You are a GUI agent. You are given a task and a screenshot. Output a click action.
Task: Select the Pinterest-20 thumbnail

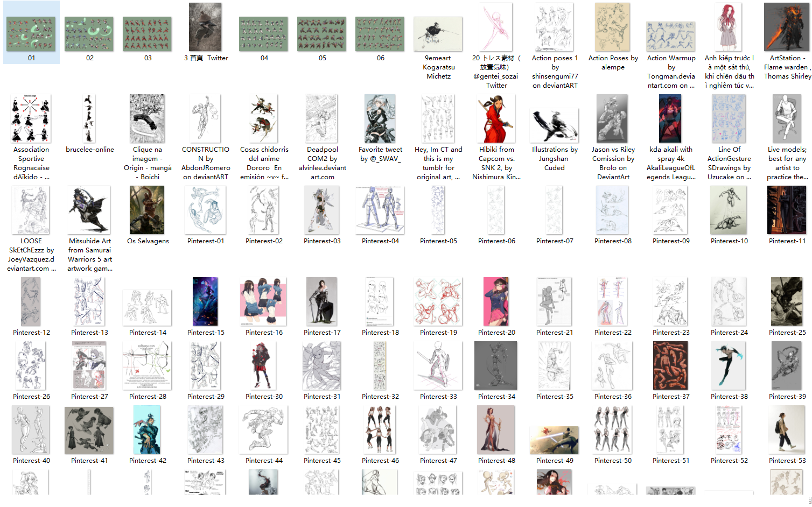click(496, 301)
